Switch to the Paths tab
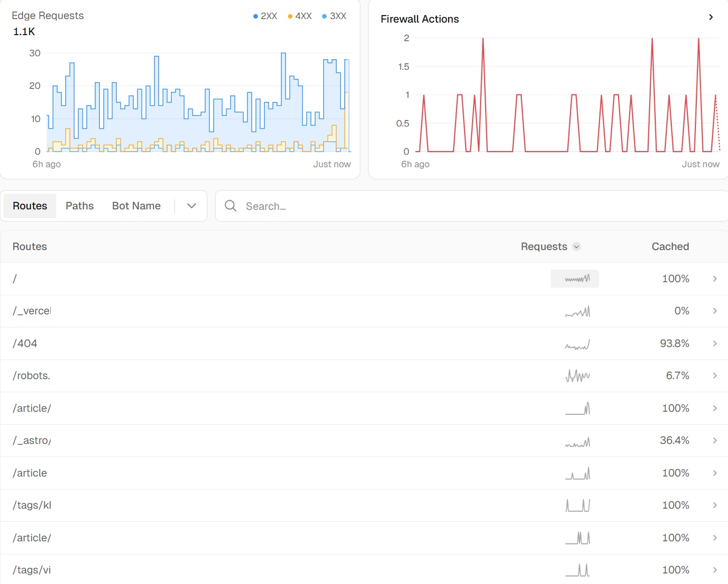This screenshot has width=728, height=584. tap(79, 206)
